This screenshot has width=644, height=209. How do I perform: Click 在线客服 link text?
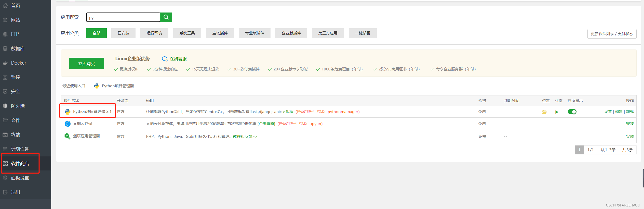(x=178, y=59)
